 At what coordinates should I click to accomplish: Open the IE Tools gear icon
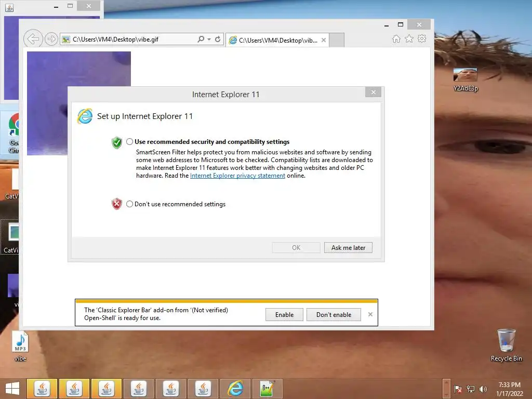tap(422, 38)
